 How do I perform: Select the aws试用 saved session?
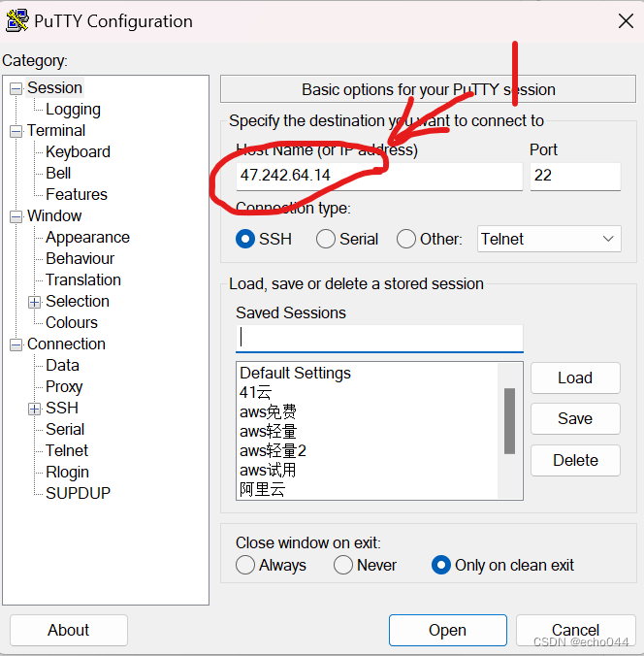point(268,470)
